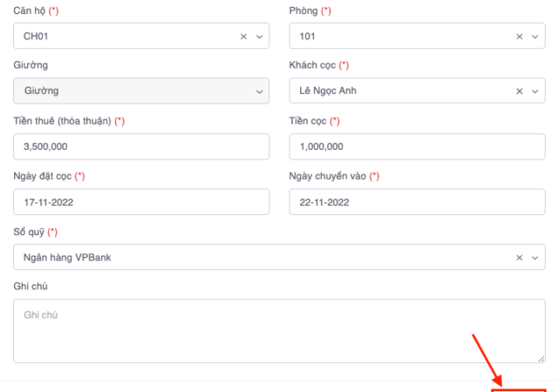Remove Lê Ngọc Anh from Khách cọc
This screenshot has width=558, height=392.
pyautogui.click(x=520, y=91)
